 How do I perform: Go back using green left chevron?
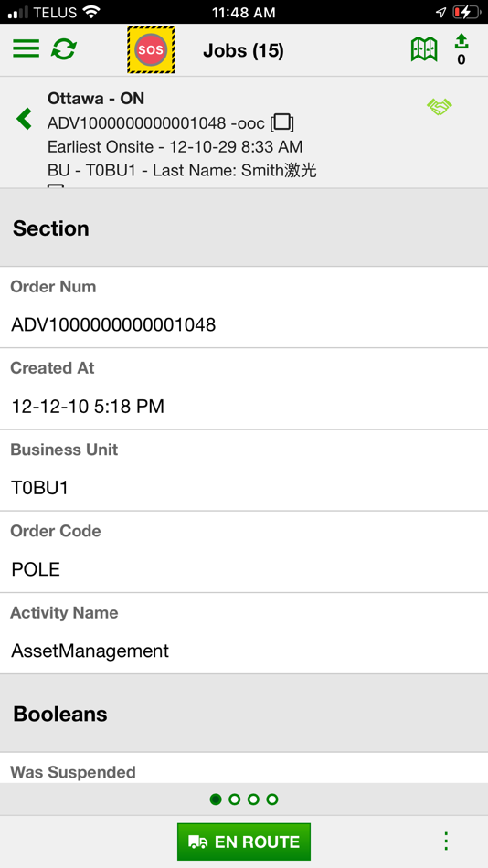[x=24, y=119]
